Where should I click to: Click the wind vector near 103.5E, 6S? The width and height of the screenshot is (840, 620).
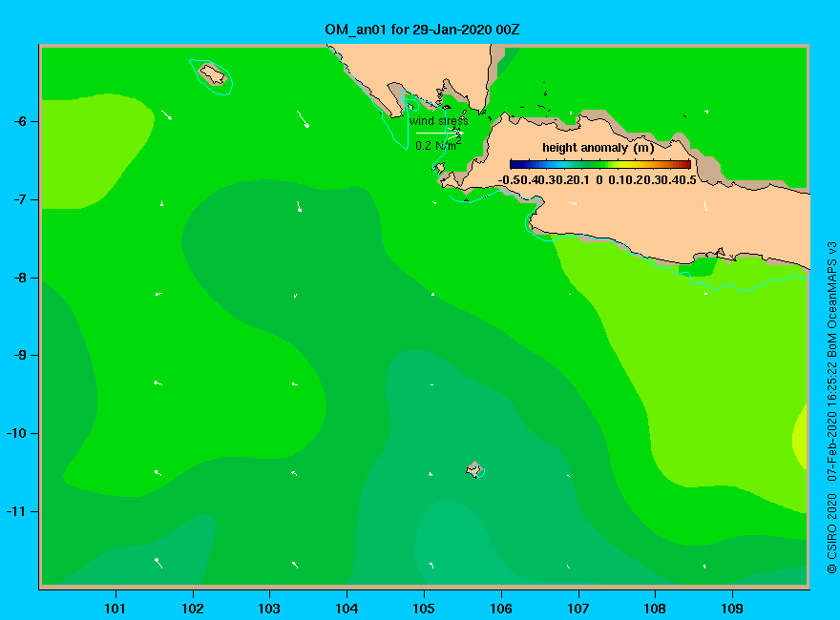(x=303, y=119)
